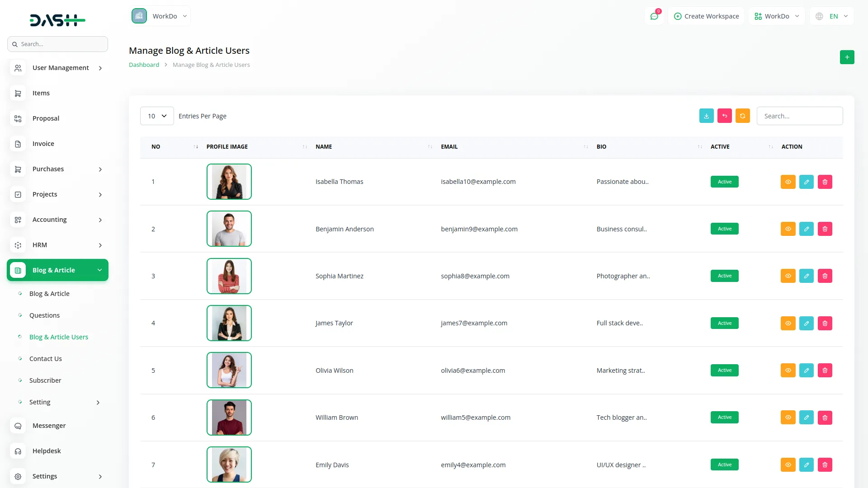The height and width of the screenshot is (488, 868).
Task: Click Active status badge for James Taylor
Action: (x=724, y=324)
